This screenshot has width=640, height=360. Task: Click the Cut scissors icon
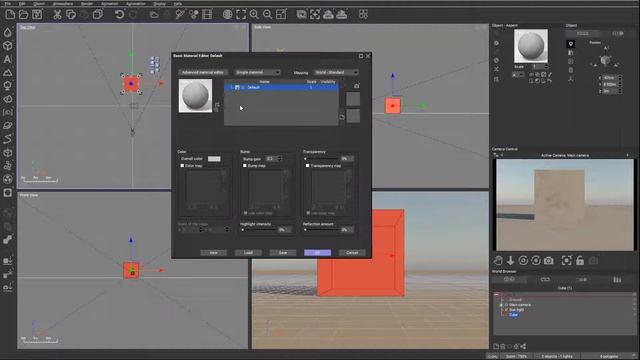click(x=57, y=15)
